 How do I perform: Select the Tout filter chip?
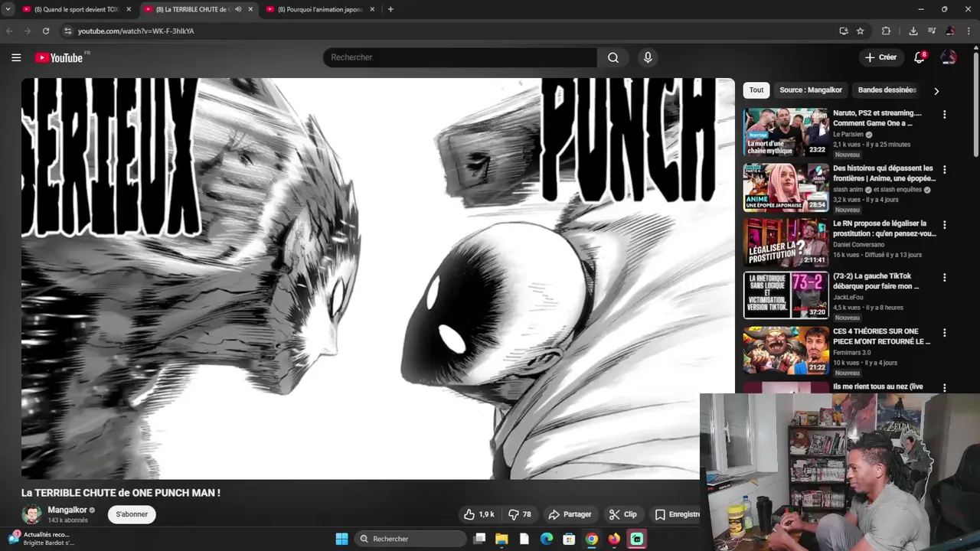[756, 90]
